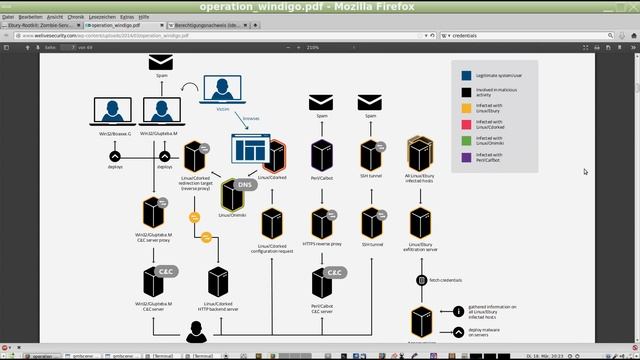
Task: Close the Berechtigungsnachweis tab
Action: pos(245,25)
